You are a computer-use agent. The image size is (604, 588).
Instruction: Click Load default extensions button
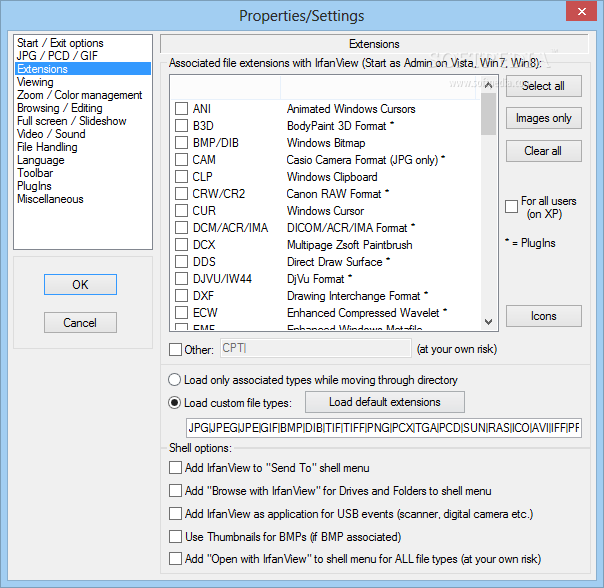[x=385, y=402]
